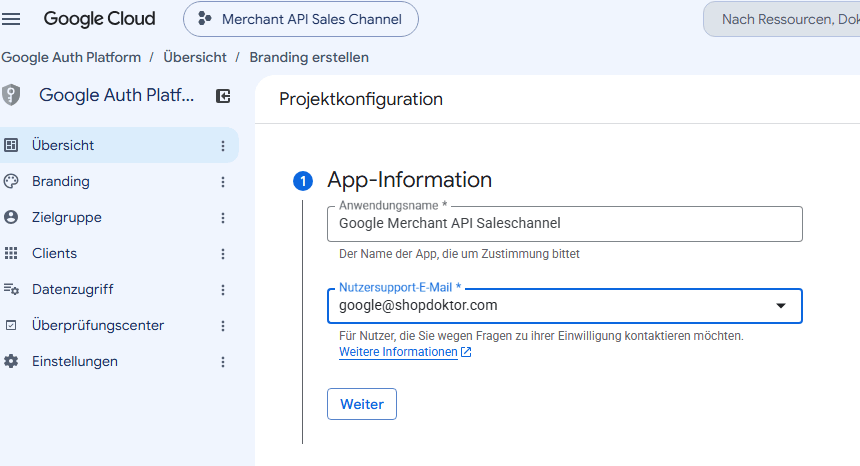The width and height of the screenshot is (860, 466).
Task: Click the Übersicht dashboard icon
Action: coord(11,145)
